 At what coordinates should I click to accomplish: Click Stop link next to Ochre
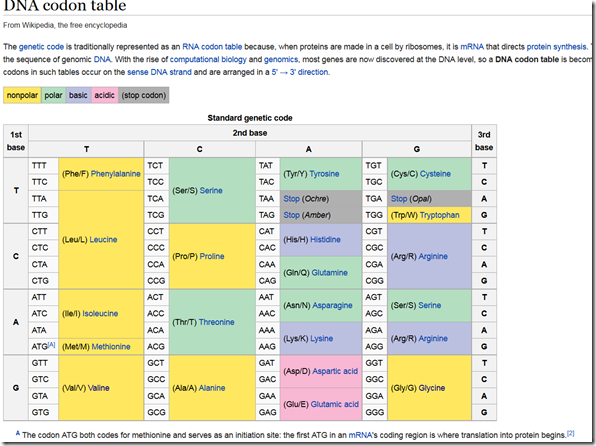click(x=292, y=199)
